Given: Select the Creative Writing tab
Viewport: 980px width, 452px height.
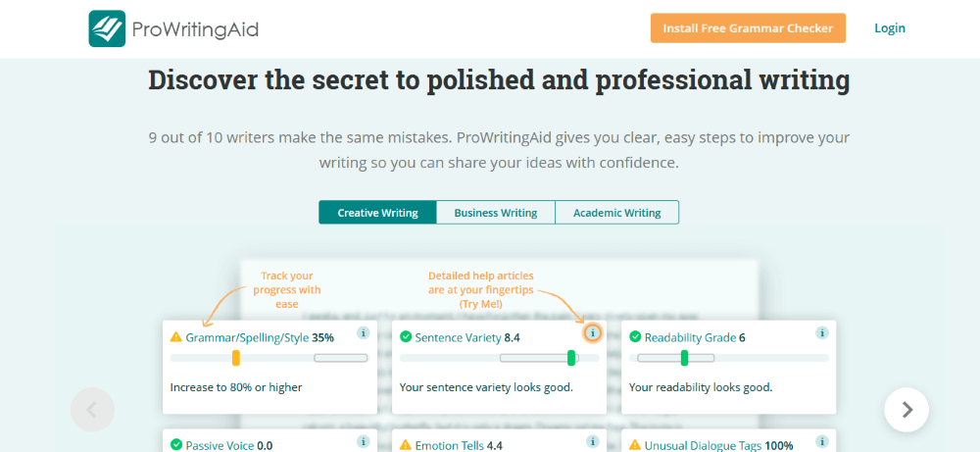Looking at the screenshot, I should 377,213.
